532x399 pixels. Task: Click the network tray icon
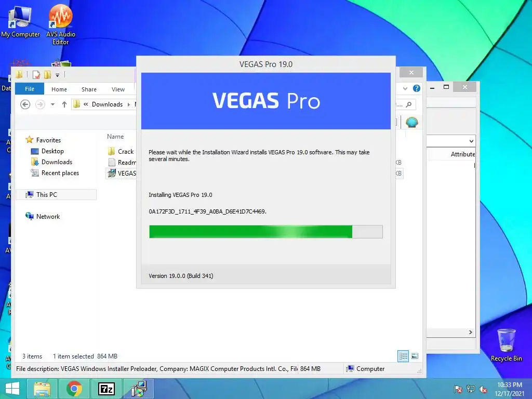[470, 389]
